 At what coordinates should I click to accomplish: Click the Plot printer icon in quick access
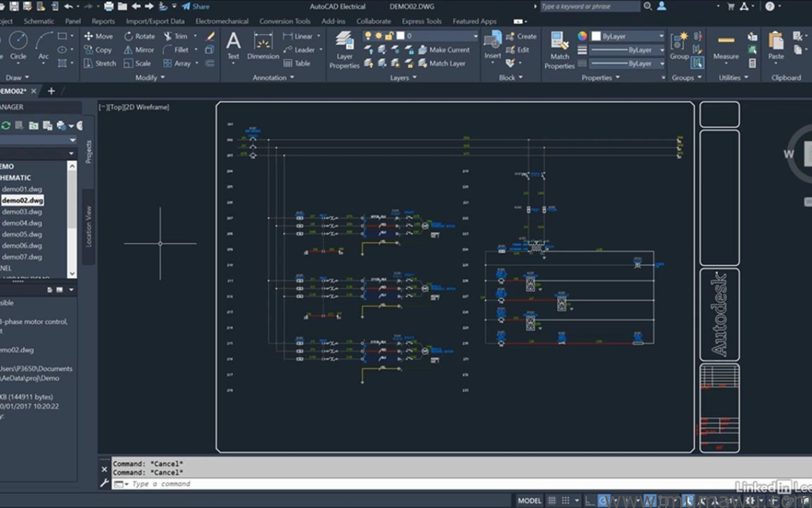click(108, 7)
